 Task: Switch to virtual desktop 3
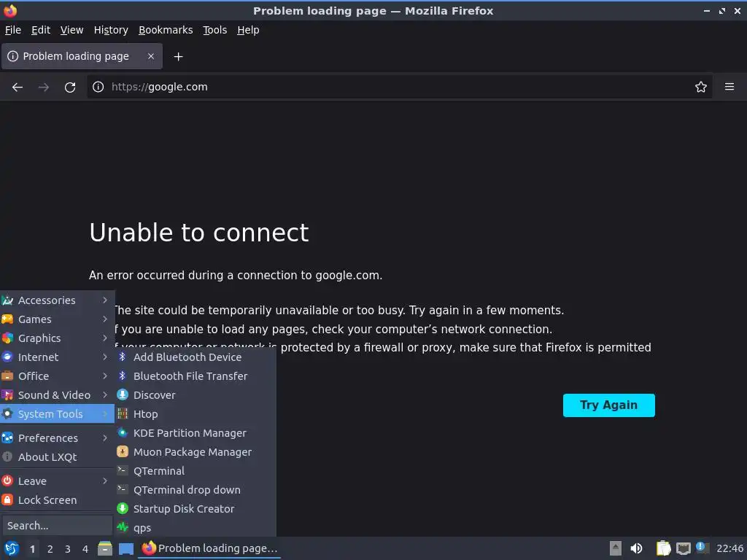tap(68, 549)
